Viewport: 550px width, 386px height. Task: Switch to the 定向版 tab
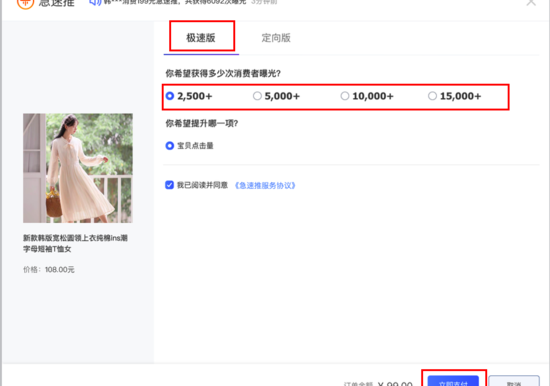[276, 38]
